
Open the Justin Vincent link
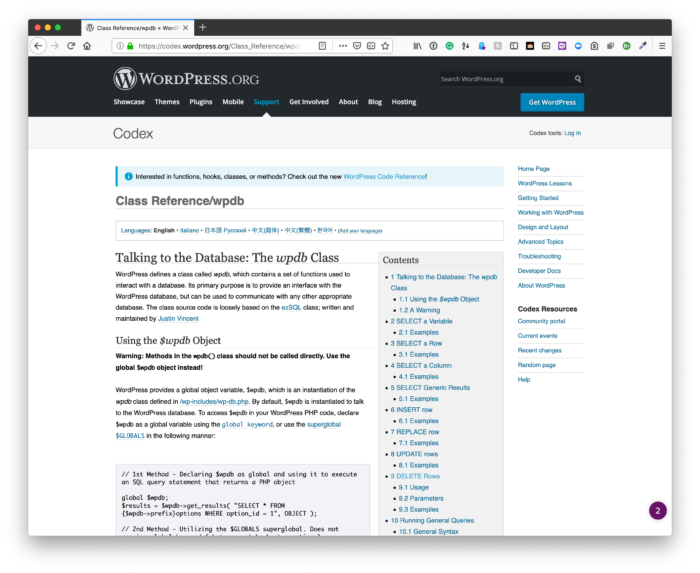(x=178, y=319)
